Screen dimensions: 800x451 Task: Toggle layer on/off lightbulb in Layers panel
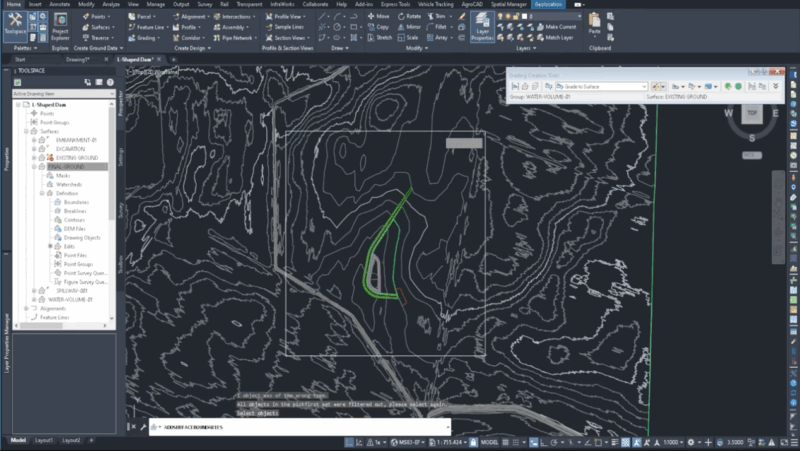501,16
